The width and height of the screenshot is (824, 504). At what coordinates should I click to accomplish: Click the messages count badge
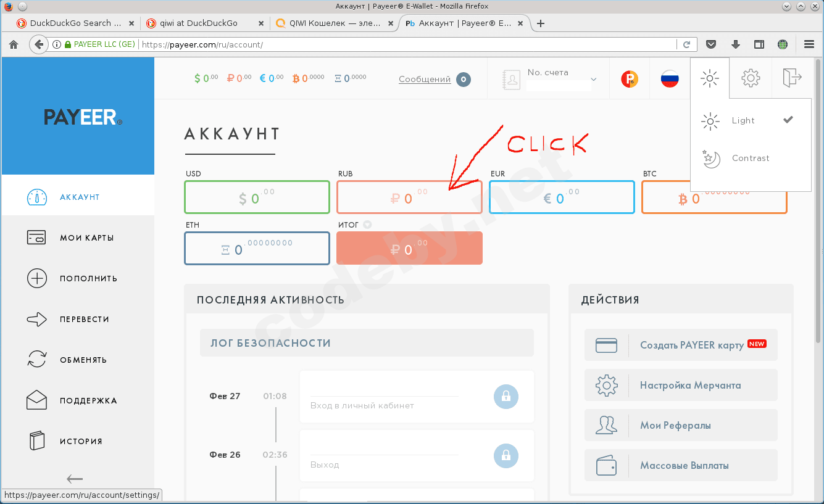point(464,79)
